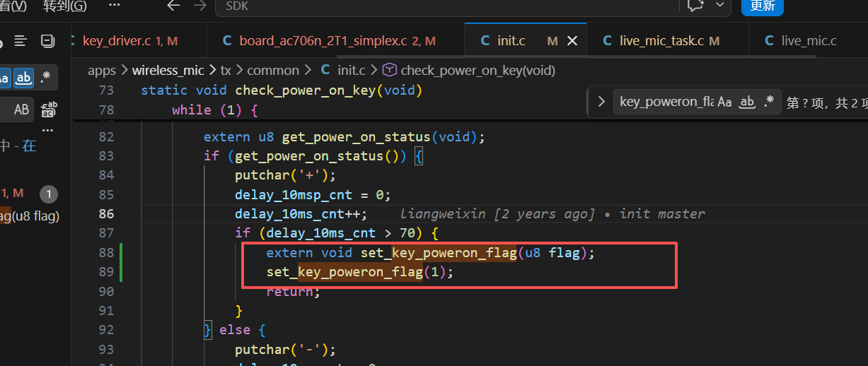Open the overflow menu after 转到(G)
868x366 pixels.
[x=114, y=6]
